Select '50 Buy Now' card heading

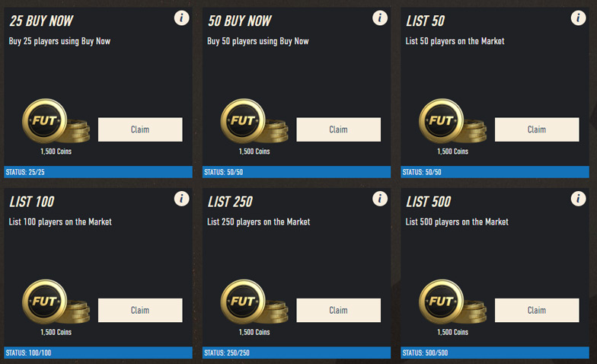point(240,21)
